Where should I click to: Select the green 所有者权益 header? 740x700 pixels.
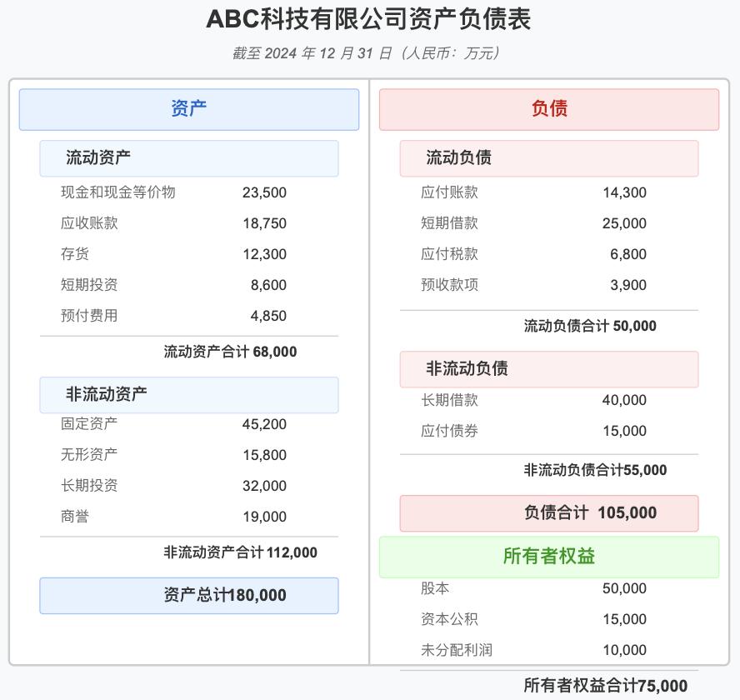(549, 557)
